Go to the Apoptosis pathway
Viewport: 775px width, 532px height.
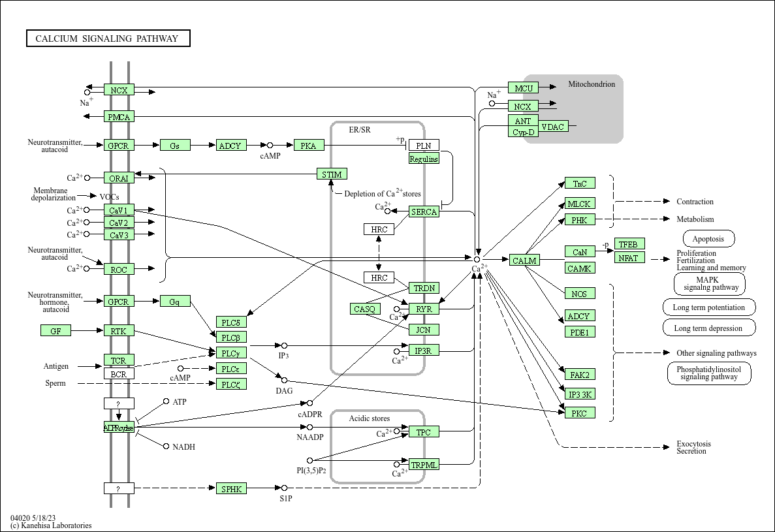pyautogui.click(x=708, y=239)
